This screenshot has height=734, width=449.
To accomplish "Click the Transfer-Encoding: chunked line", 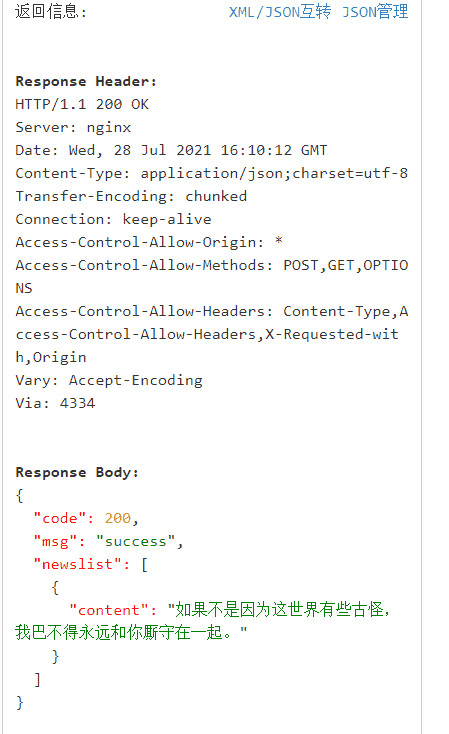I will pyautogui.click(x=131, y=196).
